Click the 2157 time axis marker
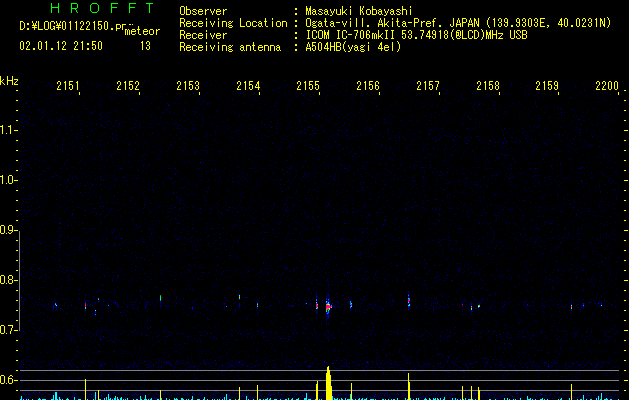The image size is (629, 400). [x=428, y=85]
